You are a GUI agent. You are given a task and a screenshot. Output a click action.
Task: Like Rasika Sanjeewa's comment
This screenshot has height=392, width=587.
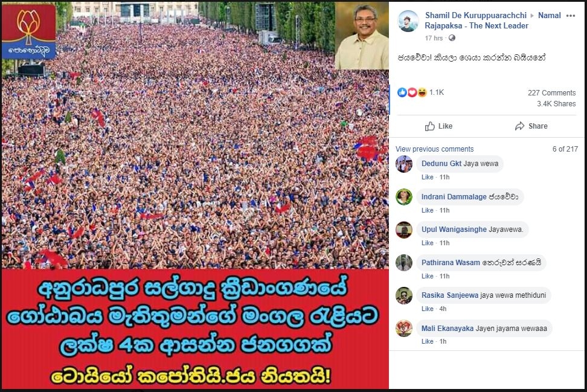pos(427,309)
